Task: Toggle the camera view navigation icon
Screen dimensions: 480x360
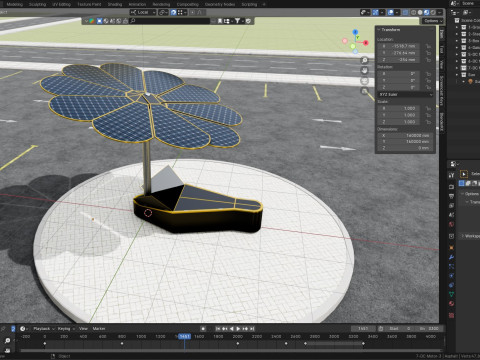Action: (x=365, y=81)
